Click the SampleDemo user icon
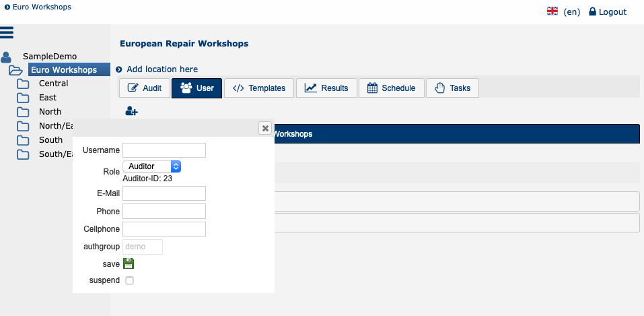Screen dimensions: 644x316 7,57
